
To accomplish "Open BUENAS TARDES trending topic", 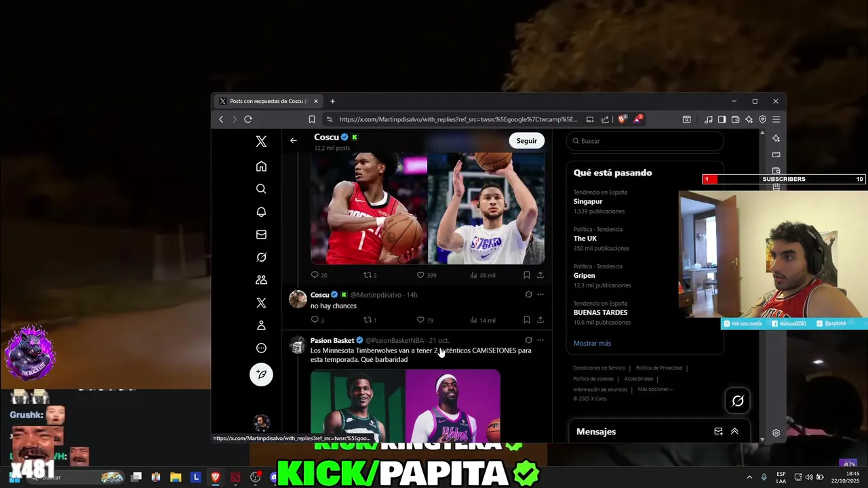I will tap(601, 312).
